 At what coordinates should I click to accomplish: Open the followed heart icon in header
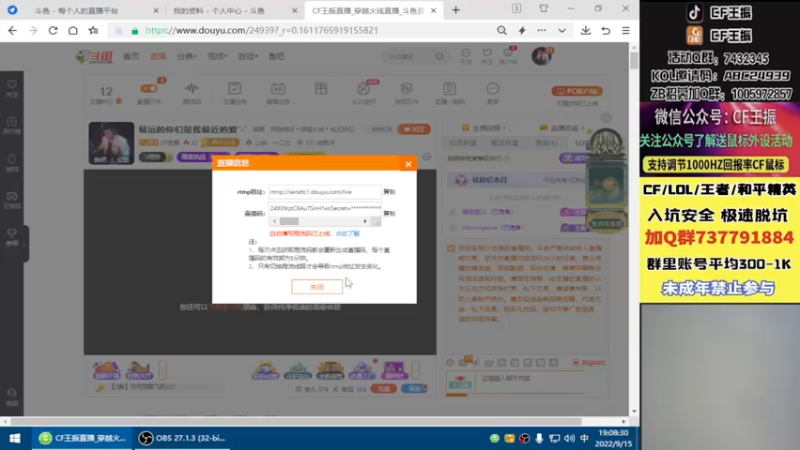pos(487,55)
